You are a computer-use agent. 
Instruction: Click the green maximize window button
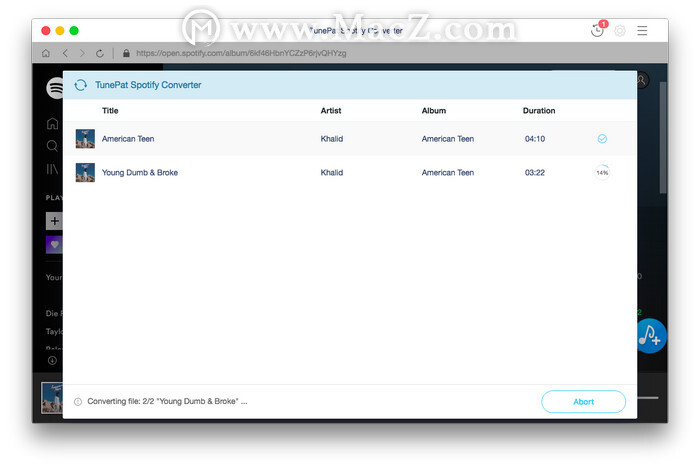[x=74, y=30]
